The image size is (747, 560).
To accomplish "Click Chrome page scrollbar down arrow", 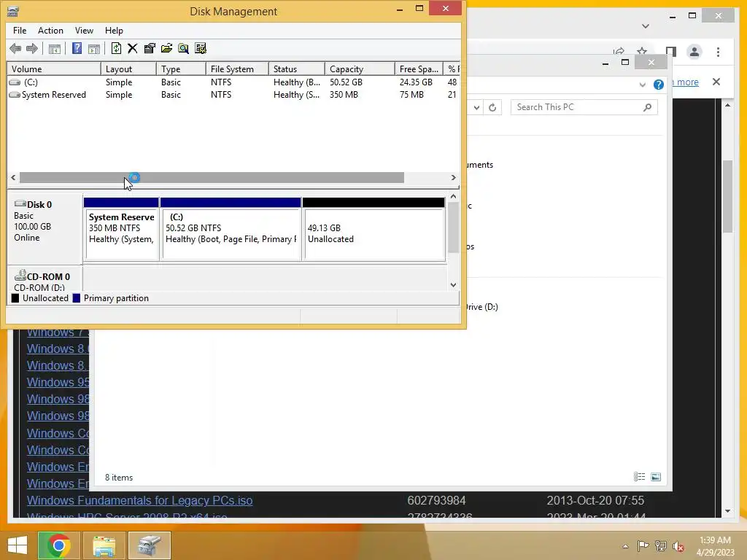I will tap(727, 511).
